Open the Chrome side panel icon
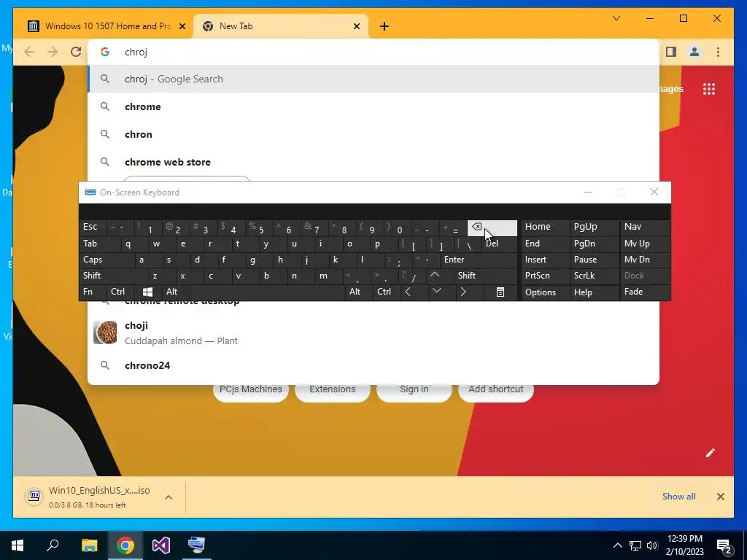The height and width of the screenshot is (560, 747). pos(671,52)
